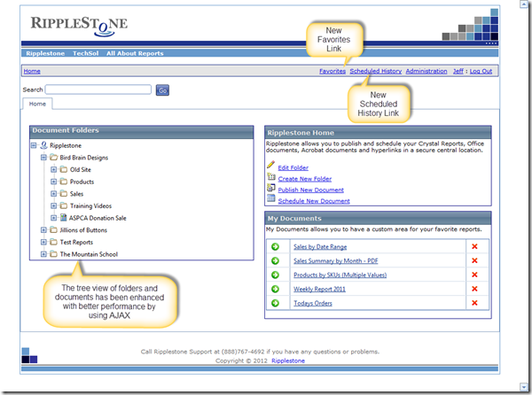Click the scroll up arrow on right scrollbar
The height and width of the screenshot is (395, 532).
[524, 4]
